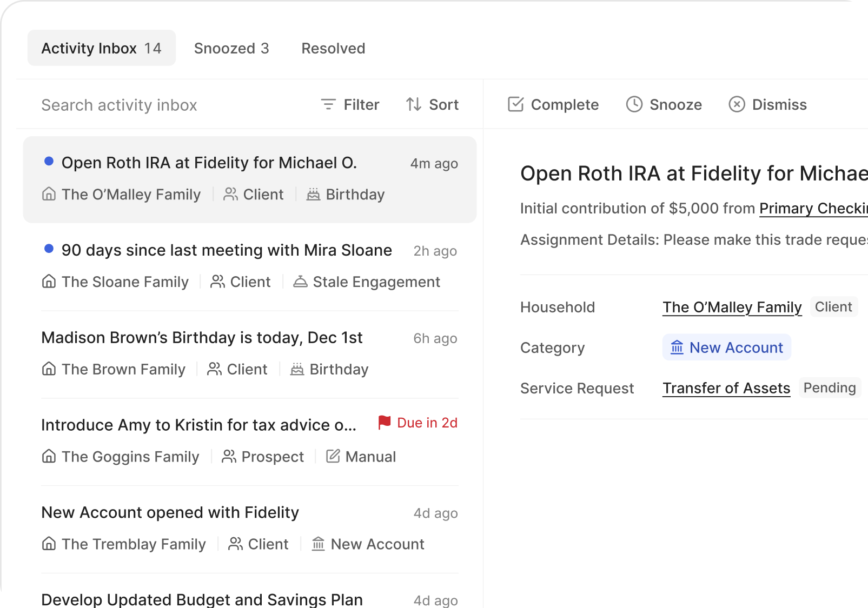Click the New Account category badge

click(727, 348)
